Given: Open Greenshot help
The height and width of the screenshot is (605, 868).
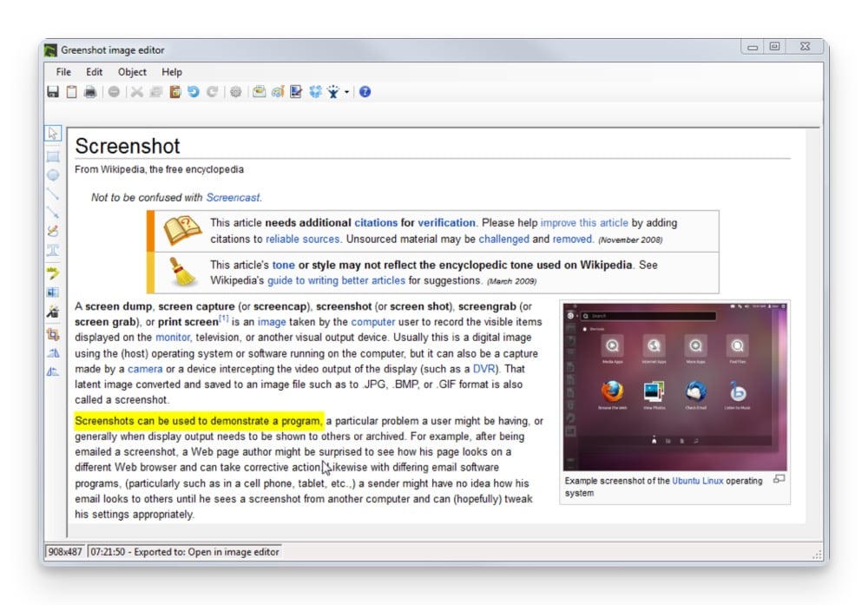Looking at the screenshot, I should pos(365,91).
